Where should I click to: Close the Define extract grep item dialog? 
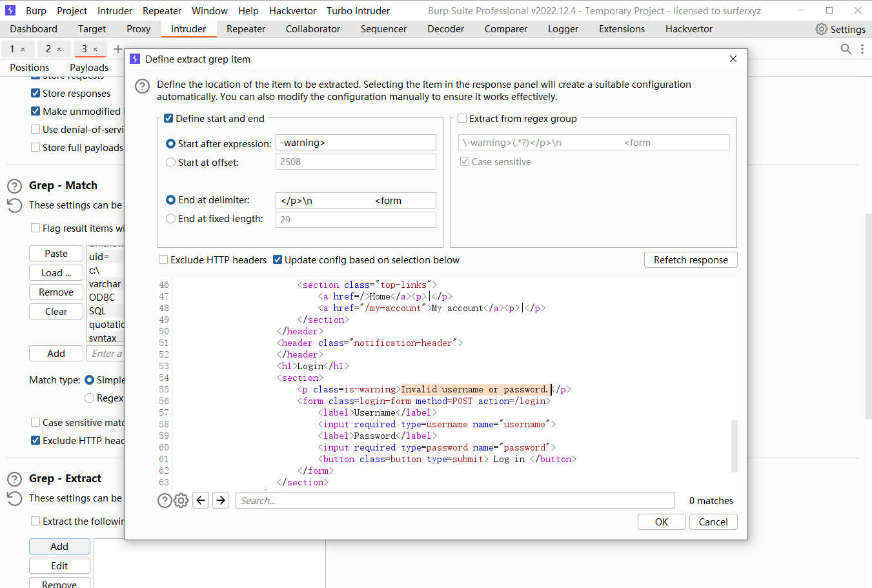tap(733, 59)
